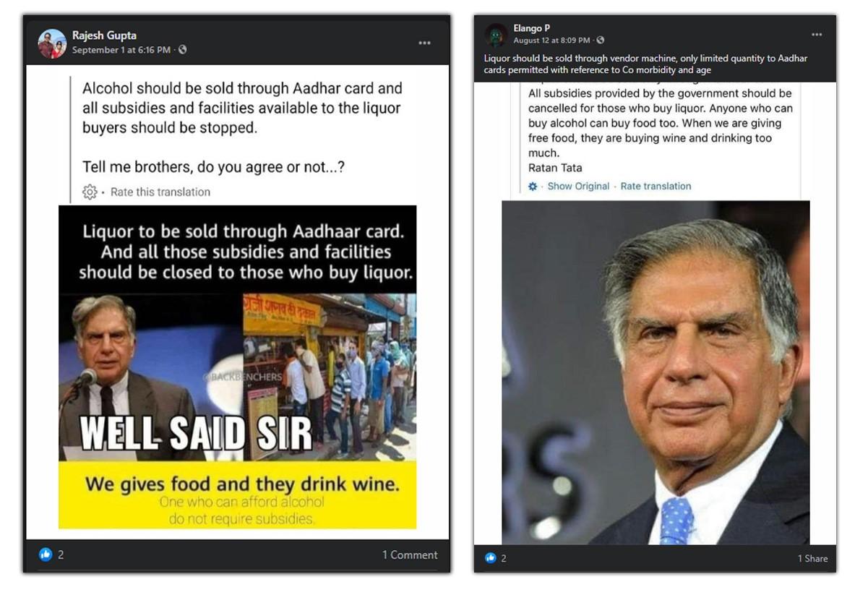
Task: Click the like thumbs-up icon on Rajesh Gupta's post
Action: [x=46, y=555]
